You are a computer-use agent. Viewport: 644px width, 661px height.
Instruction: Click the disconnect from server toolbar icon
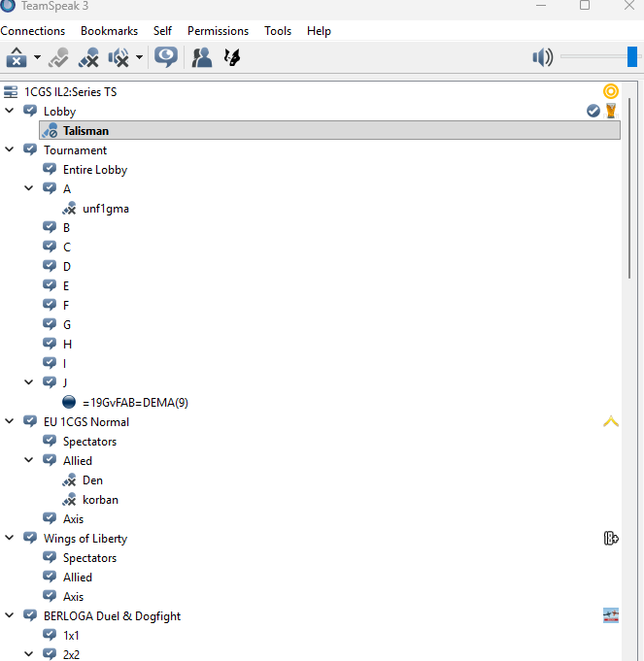[x=17, y=57]
